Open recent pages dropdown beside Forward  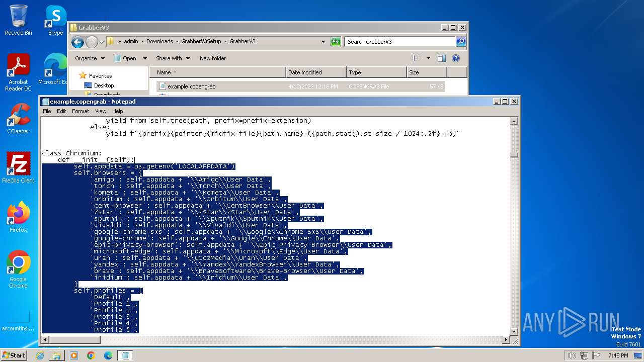[101, 42]
